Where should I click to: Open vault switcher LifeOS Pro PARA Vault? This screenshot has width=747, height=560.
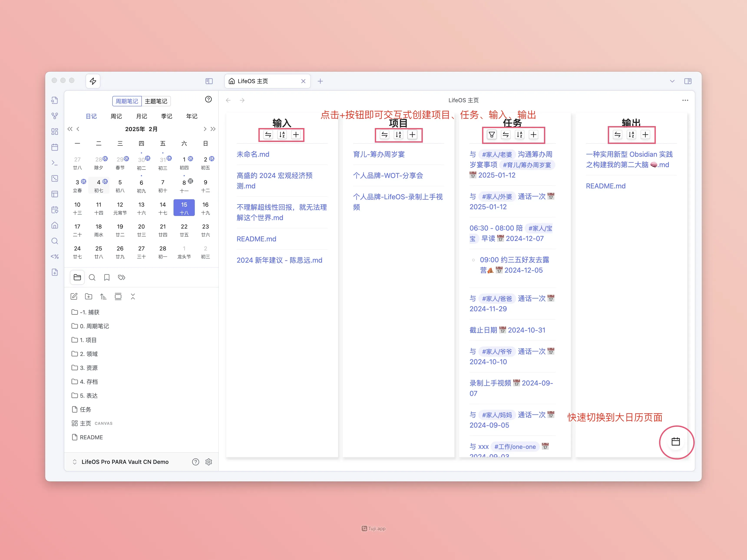pos(125,462)
